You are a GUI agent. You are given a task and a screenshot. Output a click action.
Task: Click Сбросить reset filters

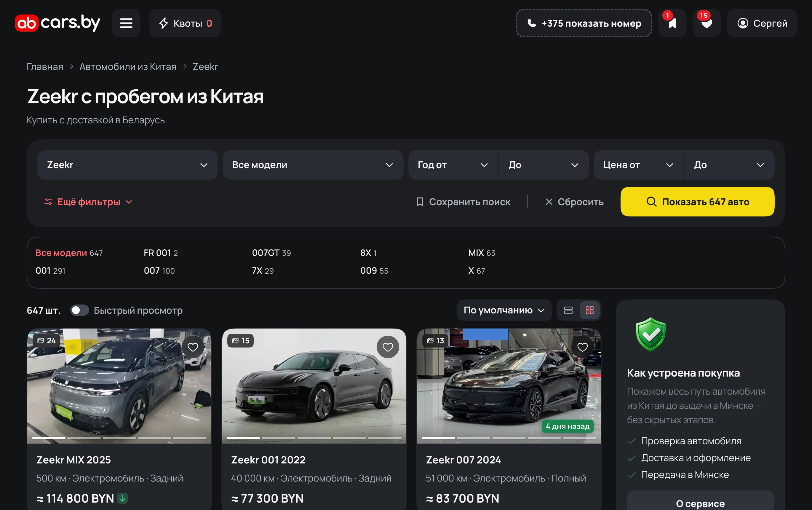[574, 202]
